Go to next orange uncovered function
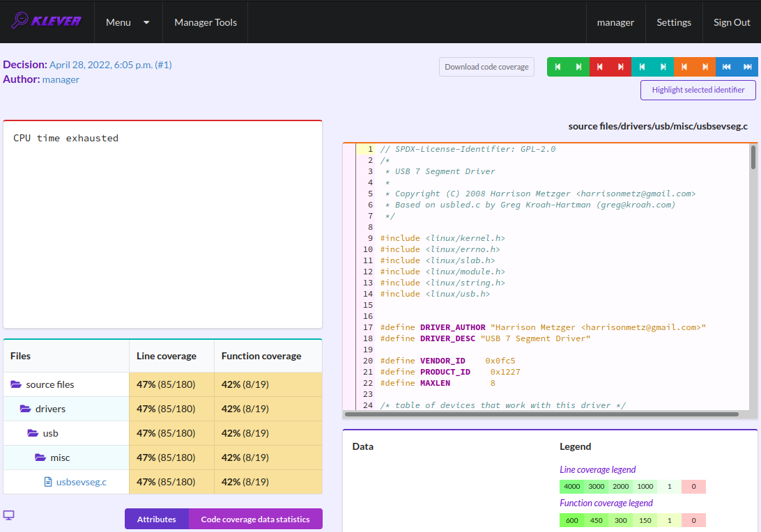 (x=705, y=67)
